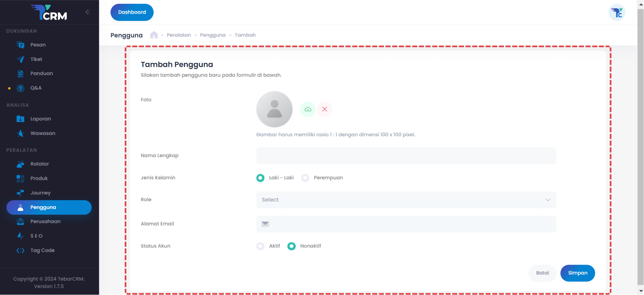Open user profile avatar at top right
This screenshot has height=295, width=644.
pos(617,13)
